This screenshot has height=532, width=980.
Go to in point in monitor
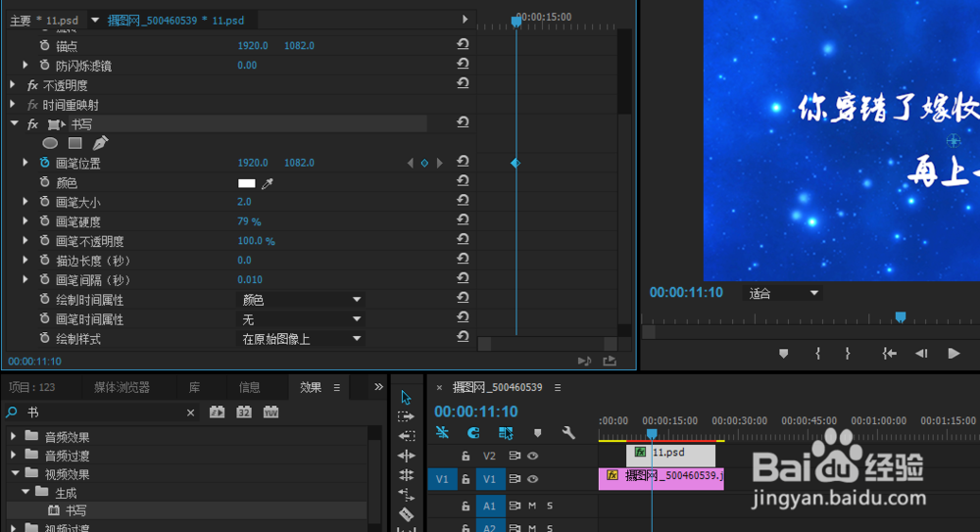[890, 354]
